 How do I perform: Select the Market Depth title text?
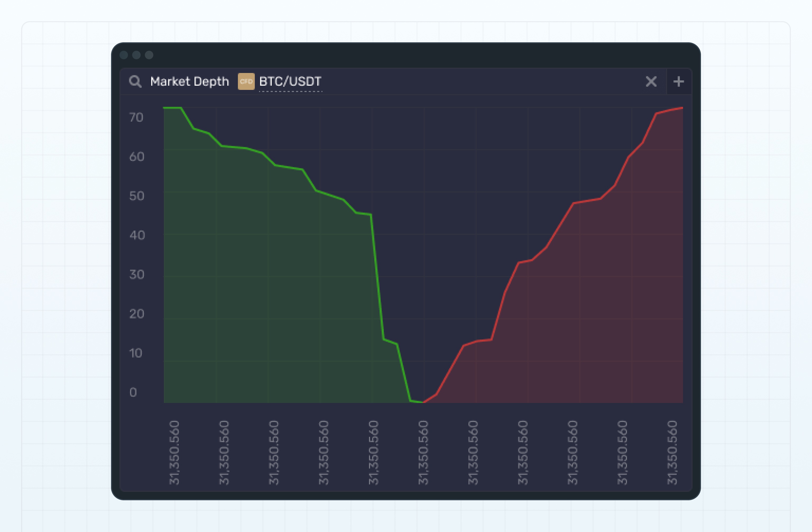click(189, 81)
